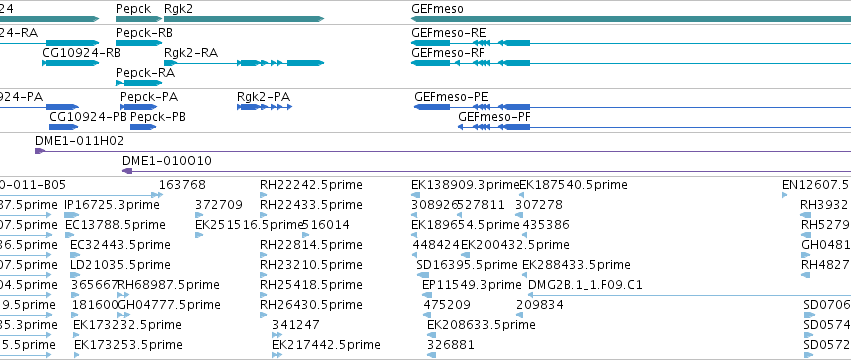Select EST EK208633.5prime

pos(481,325)
